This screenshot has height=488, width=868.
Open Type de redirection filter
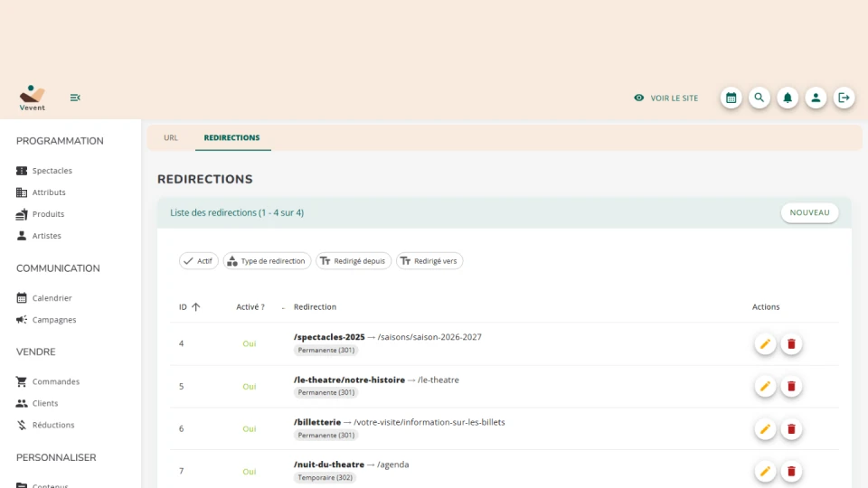click(x=267, y=261)
